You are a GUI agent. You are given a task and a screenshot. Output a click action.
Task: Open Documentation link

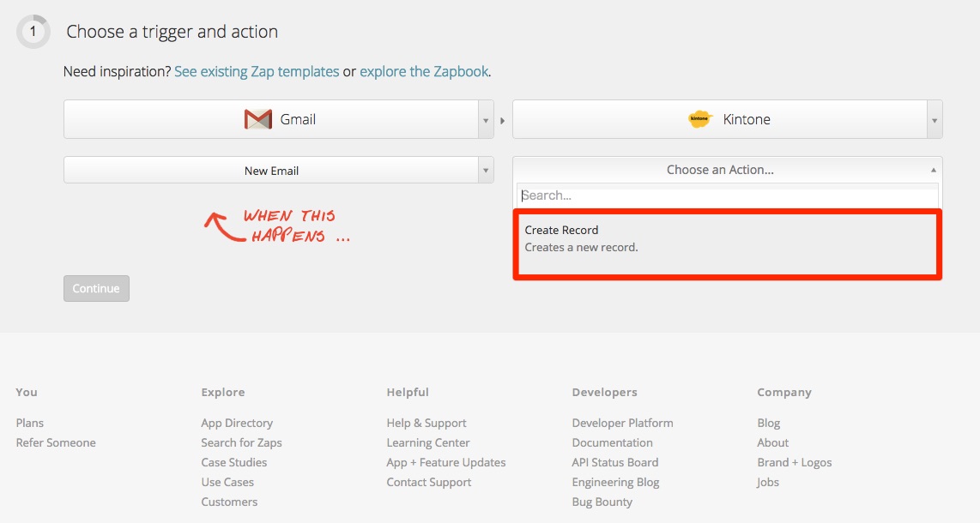coord(613,442)
